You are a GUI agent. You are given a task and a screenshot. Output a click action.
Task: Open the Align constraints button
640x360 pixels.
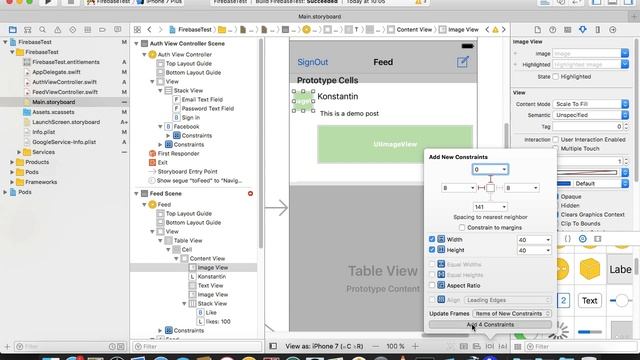point(477,346)
